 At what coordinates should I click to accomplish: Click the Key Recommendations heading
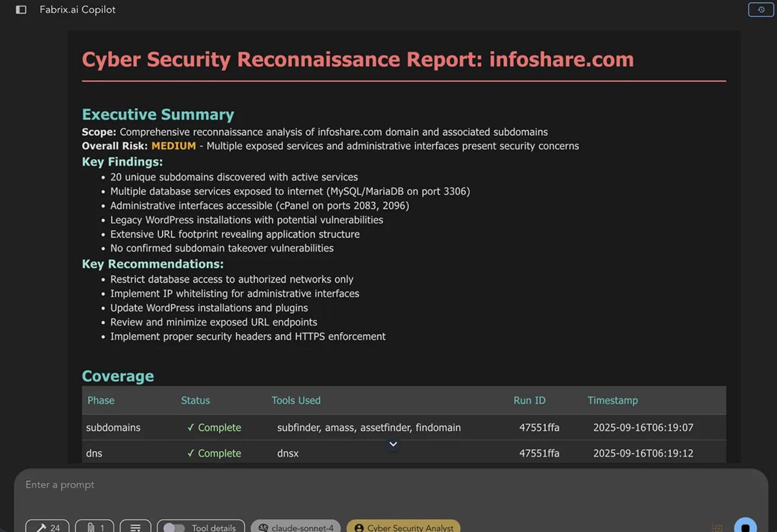pyautogui.click(x=153, y=264)
